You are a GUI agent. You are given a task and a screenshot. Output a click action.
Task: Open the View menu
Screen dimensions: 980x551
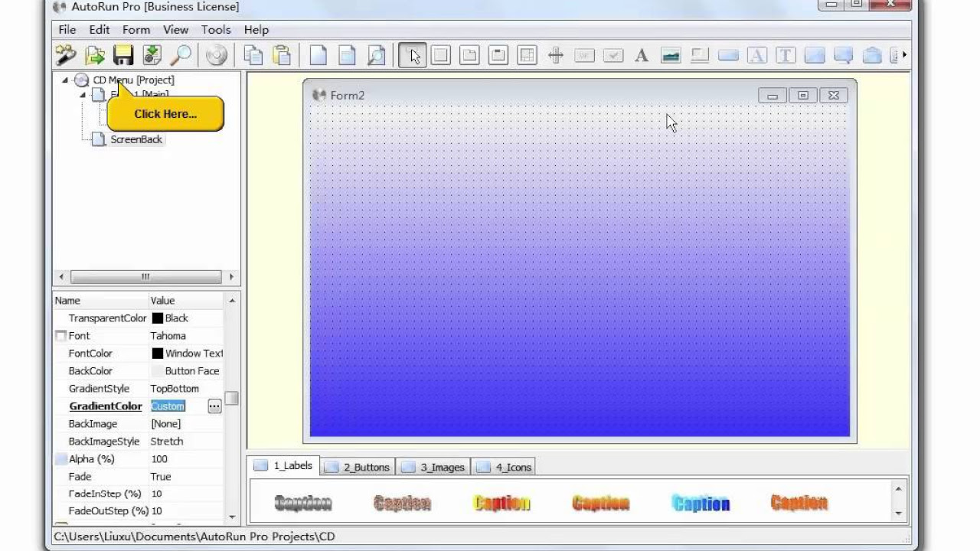pos(175,30)
